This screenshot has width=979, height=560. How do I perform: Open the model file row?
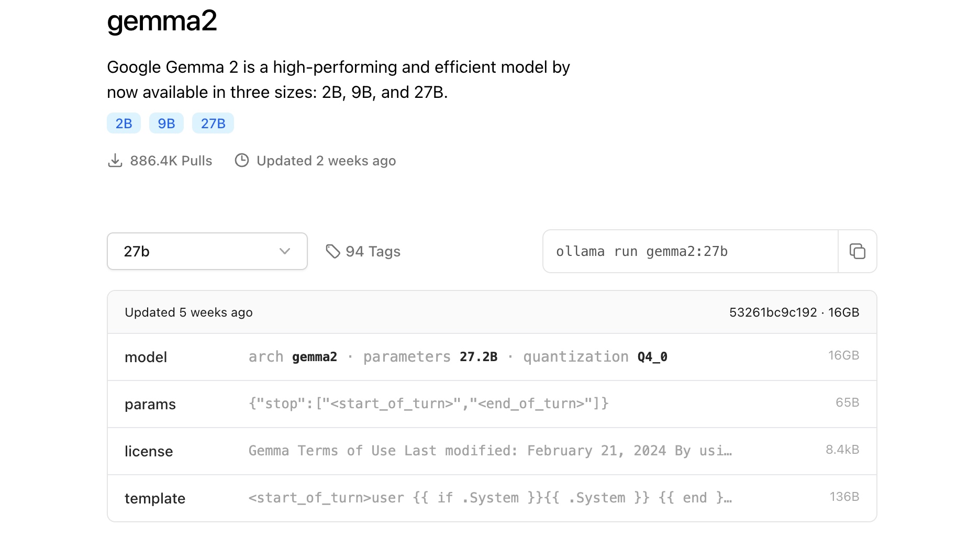click(492, 357)
